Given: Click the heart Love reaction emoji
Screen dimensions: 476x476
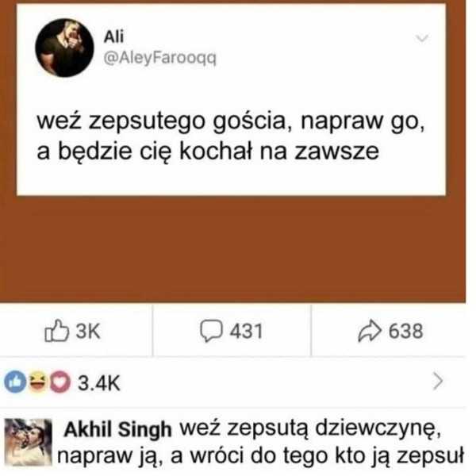Looking at the screenshot, I should [x=60, y=382].
